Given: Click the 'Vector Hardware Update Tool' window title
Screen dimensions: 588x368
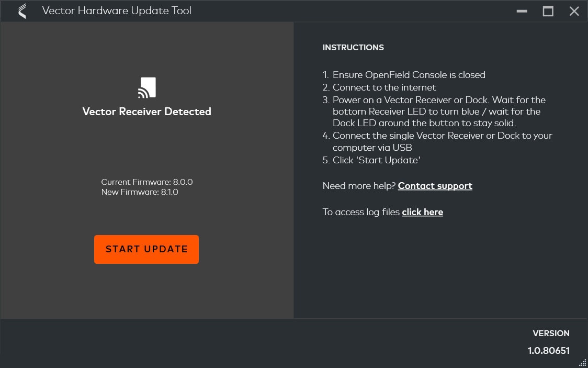Looking at the screenshot, I should click(x=117, y=11).
